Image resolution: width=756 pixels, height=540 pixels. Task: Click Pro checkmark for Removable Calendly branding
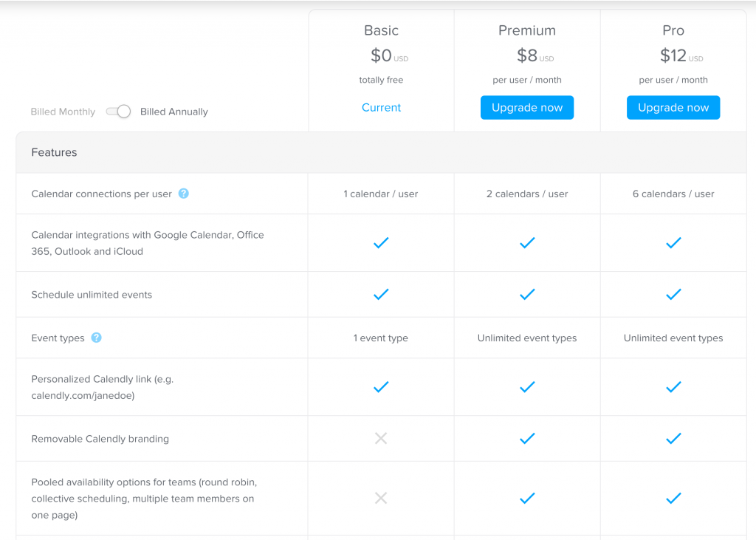[673, 439]
